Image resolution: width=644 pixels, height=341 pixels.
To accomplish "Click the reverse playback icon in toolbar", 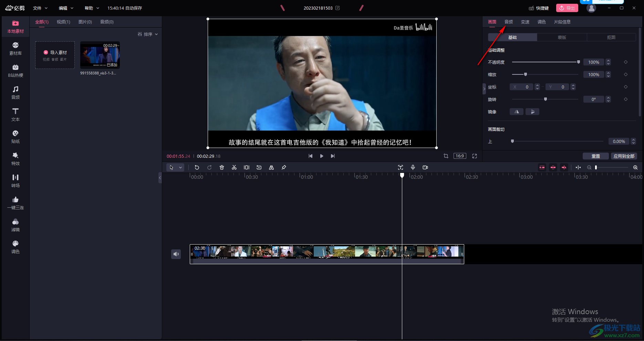I will pos(259,167).
